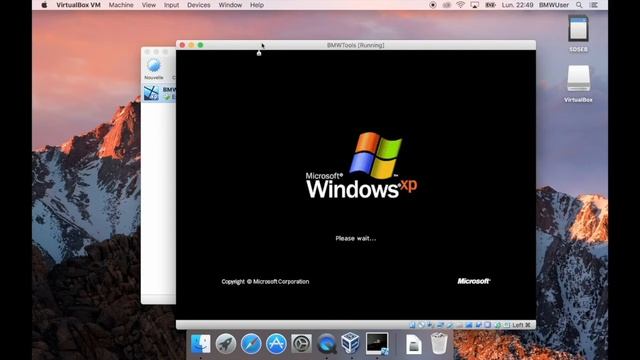Screen dimensions: 640x360
Task: Click the network indicator in VM status bar
Action: pos(440,325)
